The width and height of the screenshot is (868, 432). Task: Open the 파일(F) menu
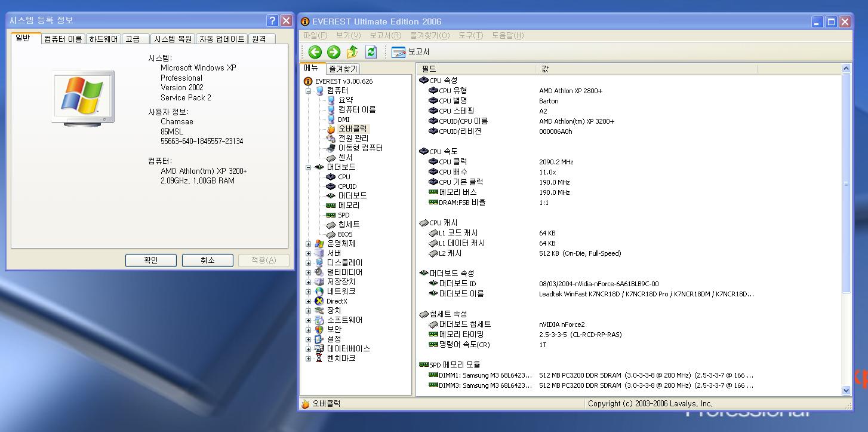(x=315, y=36)
